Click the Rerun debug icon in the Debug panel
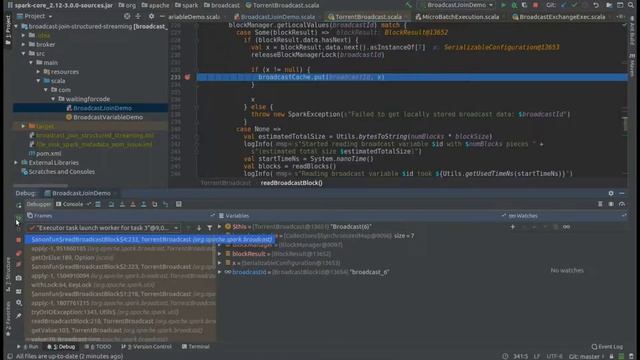The height and width of the screenshot is (360, 640). click(19, 204)
